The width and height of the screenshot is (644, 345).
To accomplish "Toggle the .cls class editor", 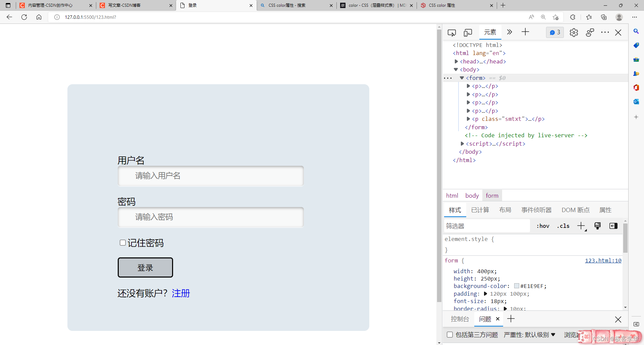I will pyautogui.click(x=563, y=226).
